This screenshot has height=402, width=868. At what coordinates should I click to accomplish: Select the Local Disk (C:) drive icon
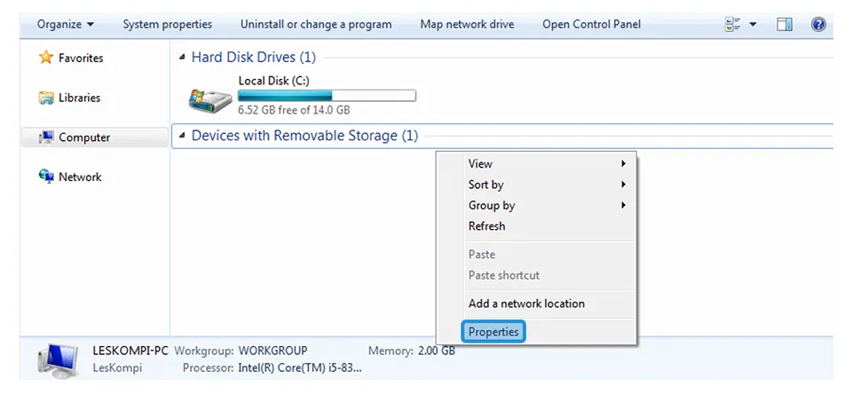click(x=209, y=99)
